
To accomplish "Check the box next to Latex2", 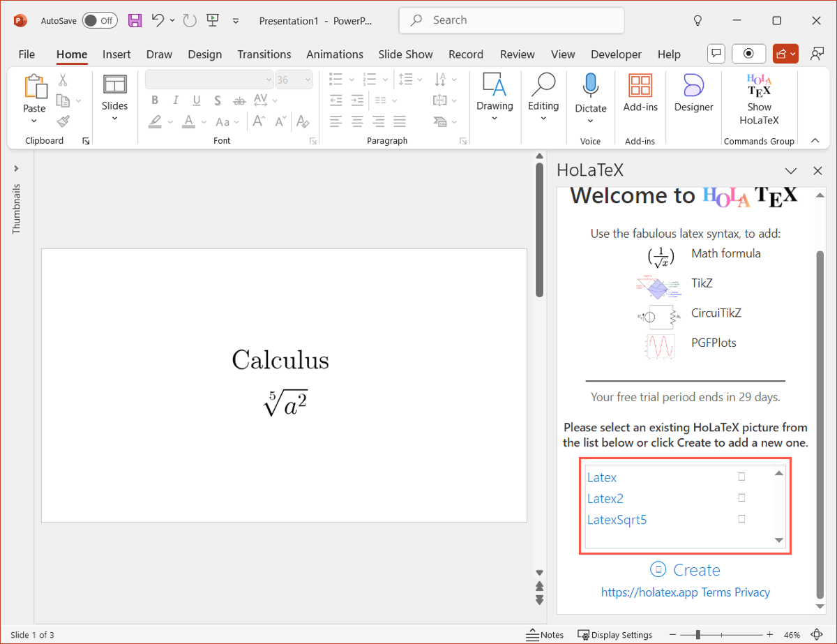I will [x=741, y=497].
